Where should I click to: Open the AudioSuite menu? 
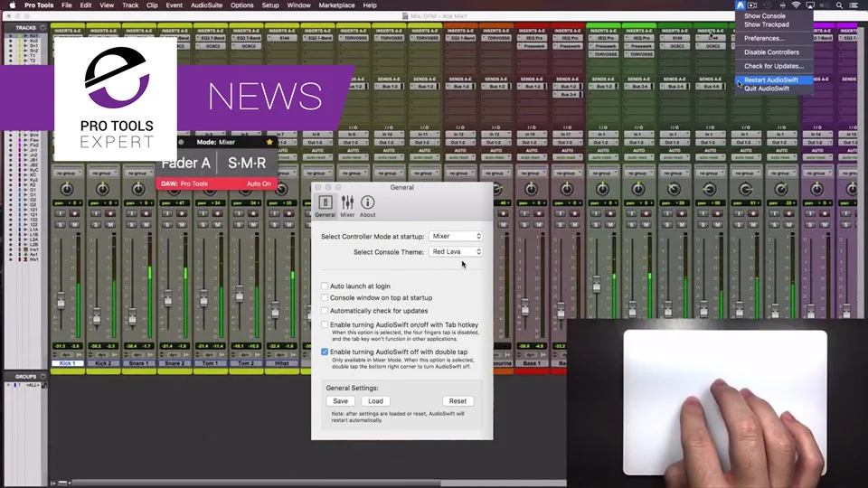click(x=206, y=5)
